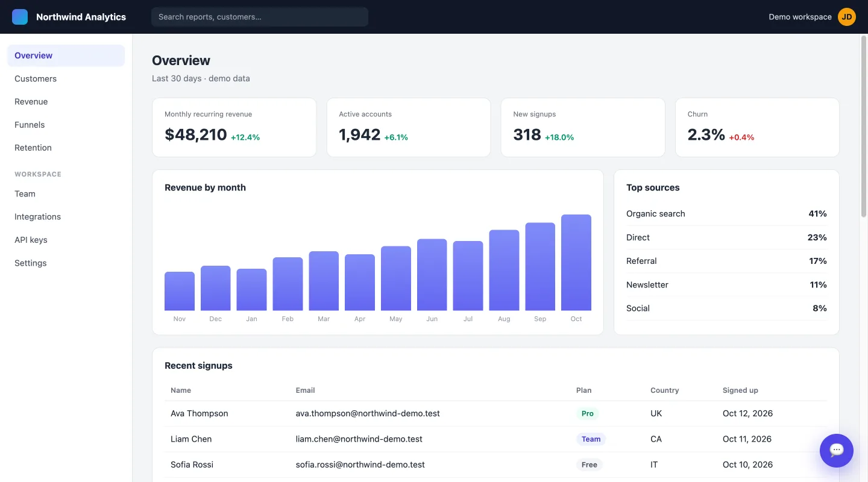Click Liam Chen's Team plan badge
Image resolution: width=868 pixels, height=482 pixels.
[591, 439]
